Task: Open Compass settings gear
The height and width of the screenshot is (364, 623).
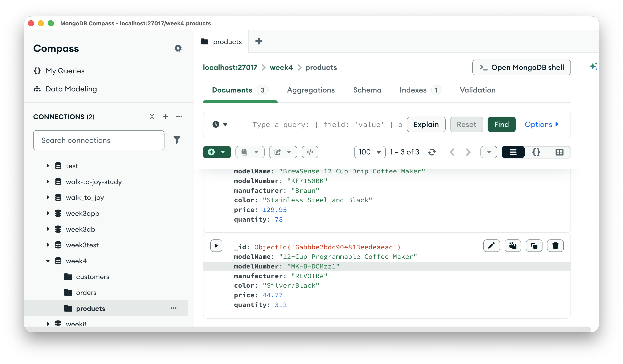Action: pos(178,48)
